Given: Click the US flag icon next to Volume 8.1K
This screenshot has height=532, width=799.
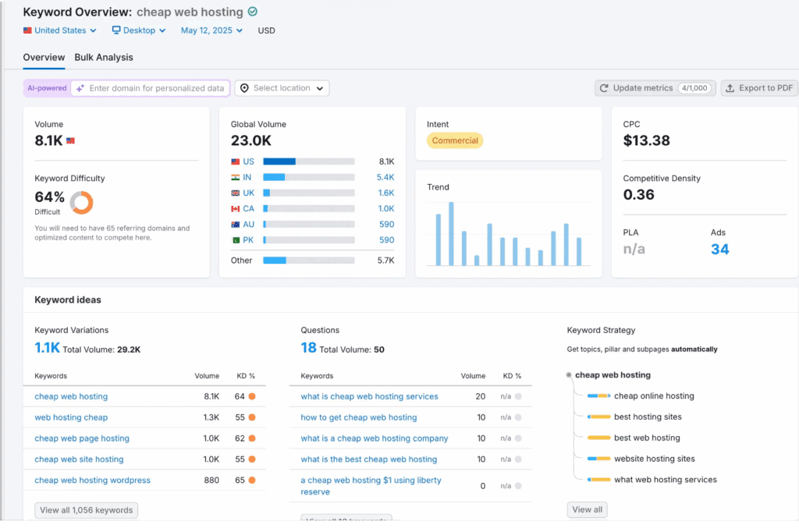Looking at the screenshot, I should click(x=69, y=140).
